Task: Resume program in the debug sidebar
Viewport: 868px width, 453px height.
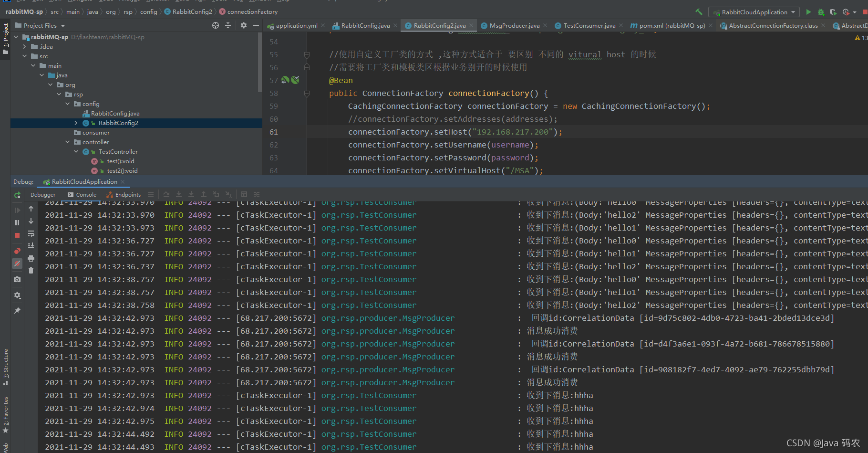Action: point(17,210)
